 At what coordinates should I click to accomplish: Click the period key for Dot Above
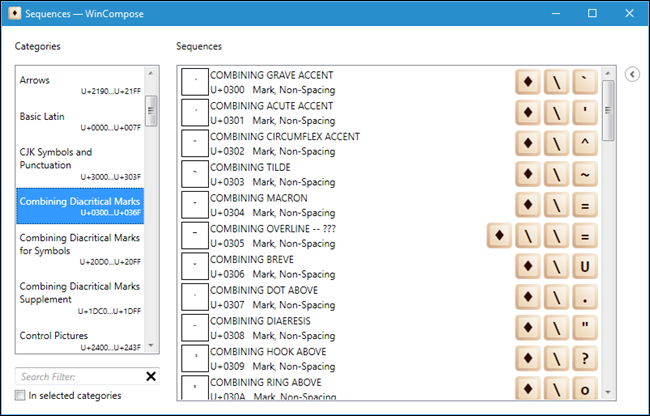[587, 298]
